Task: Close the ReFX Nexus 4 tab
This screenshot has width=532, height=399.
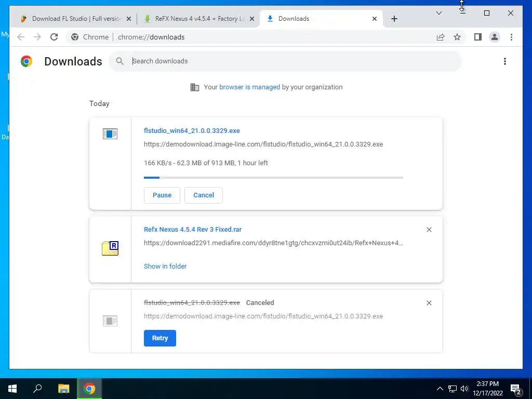Action: point(252,19)
